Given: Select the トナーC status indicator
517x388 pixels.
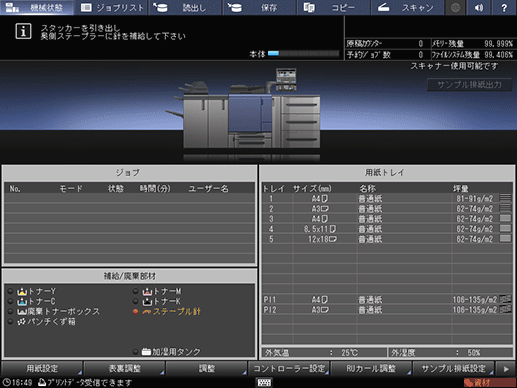Looking at the screenshot, I should click(11, 301).
